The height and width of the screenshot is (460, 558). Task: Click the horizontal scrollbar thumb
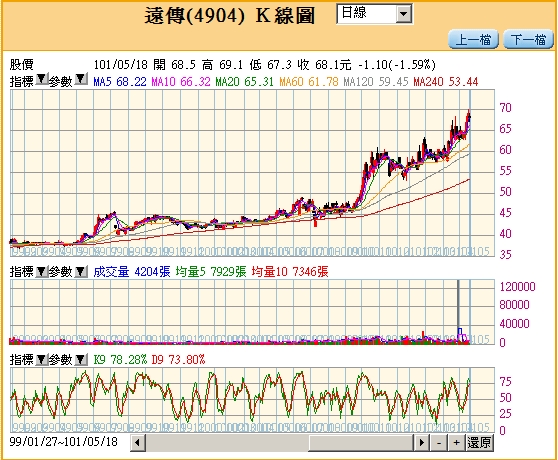click(x=361, y=443)
